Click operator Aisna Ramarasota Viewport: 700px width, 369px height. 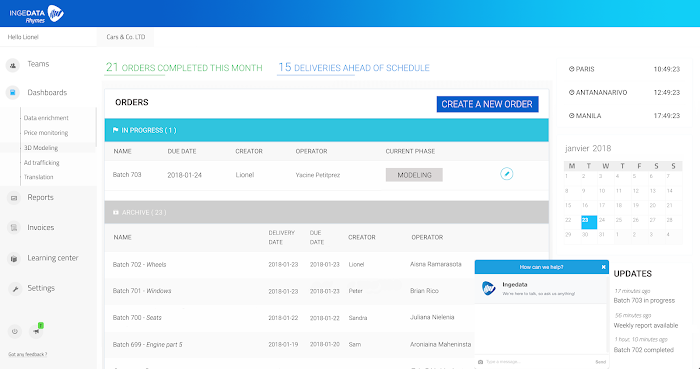point(436,264)
